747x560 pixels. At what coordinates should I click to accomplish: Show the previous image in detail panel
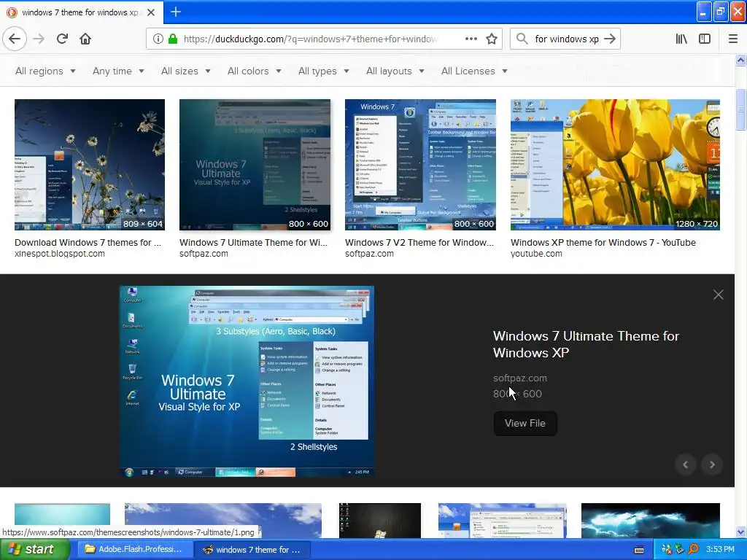point(686,464)
